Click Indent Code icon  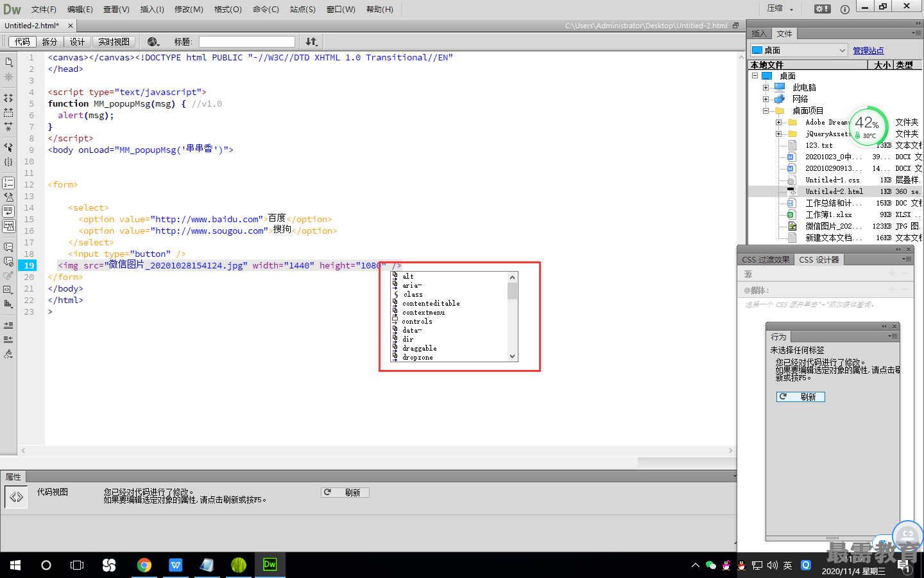point(8,326)
